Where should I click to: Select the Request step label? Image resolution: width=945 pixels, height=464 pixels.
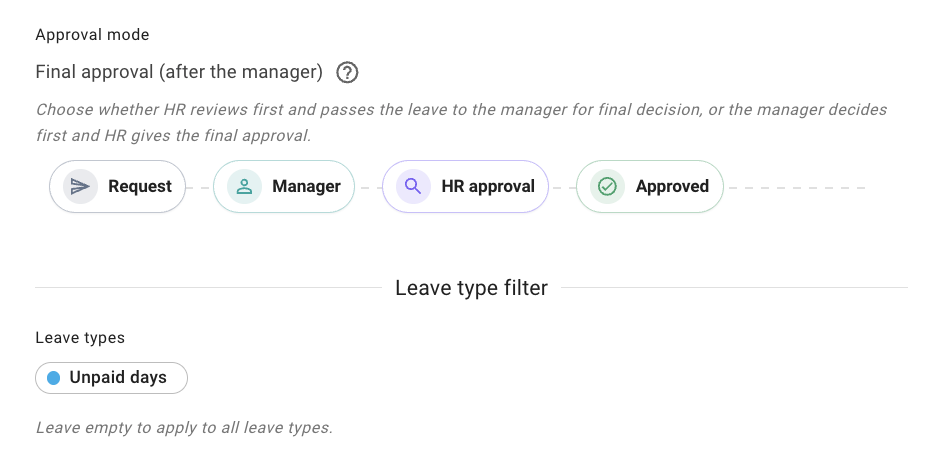140,187
